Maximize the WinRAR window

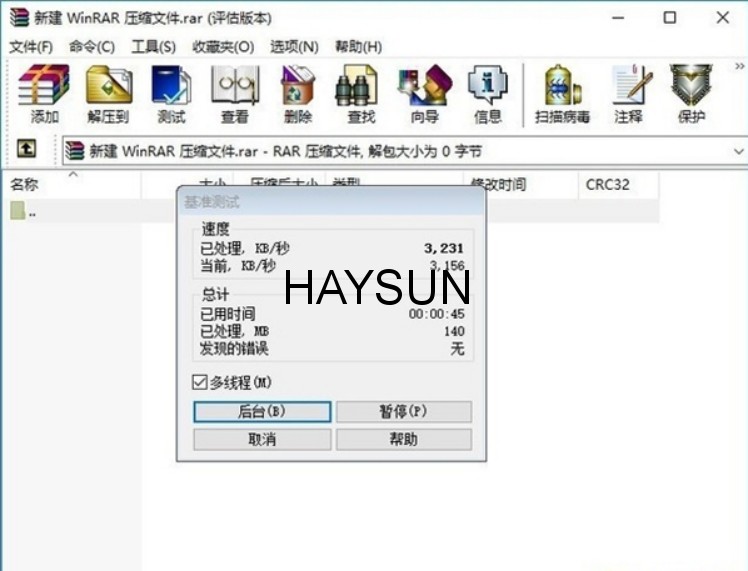pos(670,18)
